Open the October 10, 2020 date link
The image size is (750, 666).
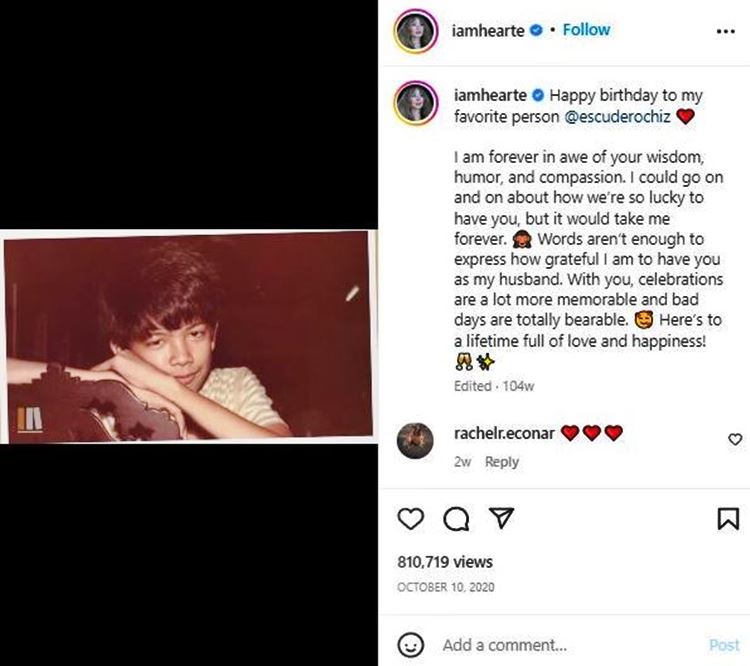446,587
